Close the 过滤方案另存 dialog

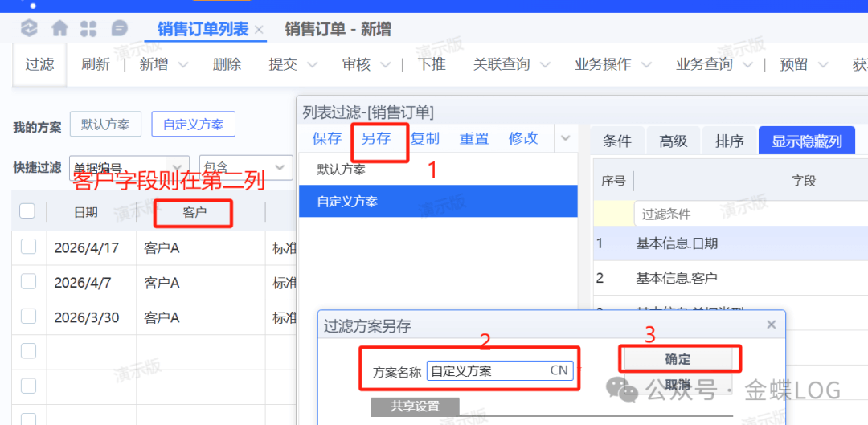(771, 325)
